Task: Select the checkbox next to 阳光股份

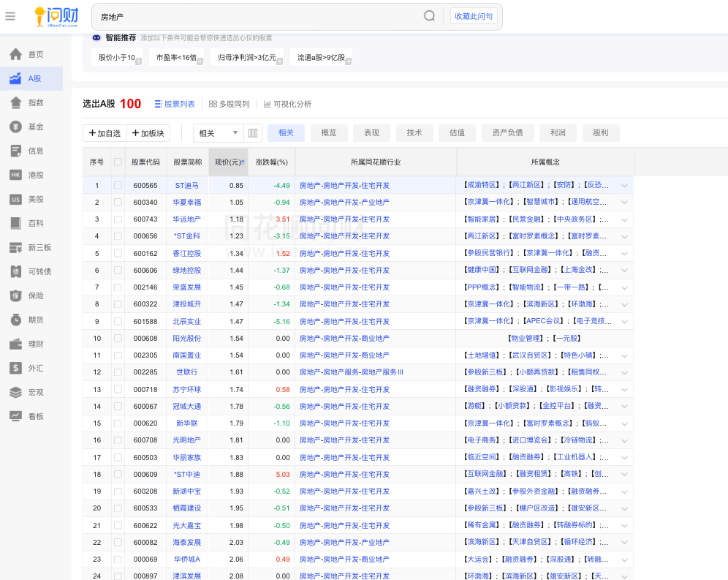Action: point(118,338)
